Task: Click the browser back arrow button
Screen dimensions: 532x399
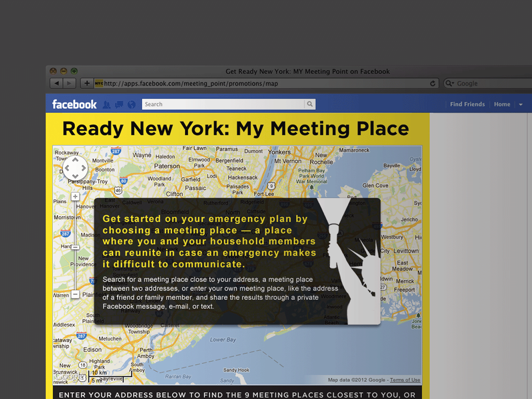Action: coord(57,83)
